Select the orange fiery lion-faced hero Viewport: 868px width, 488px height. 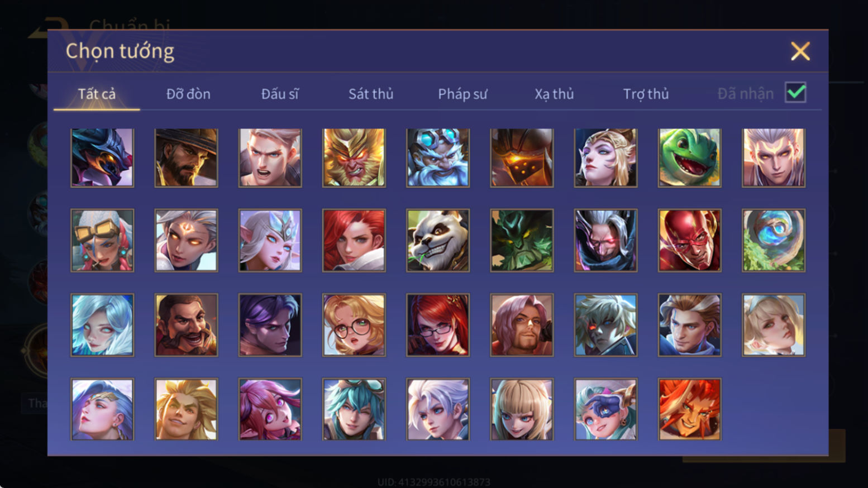point(689,409)
